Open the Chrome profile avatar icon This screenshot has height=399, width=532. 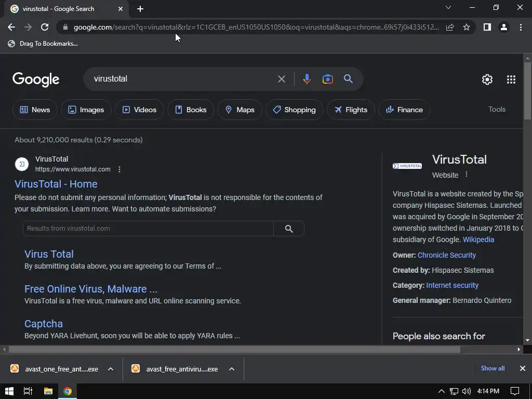coord(504,27)
